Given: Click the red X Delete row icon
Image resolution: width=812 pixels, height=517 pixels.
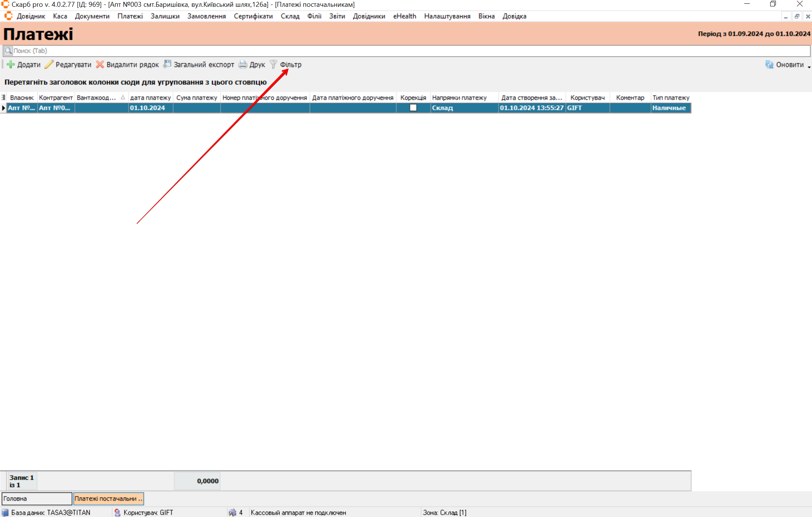Looking at the screenshot, I should pos(100,64).
